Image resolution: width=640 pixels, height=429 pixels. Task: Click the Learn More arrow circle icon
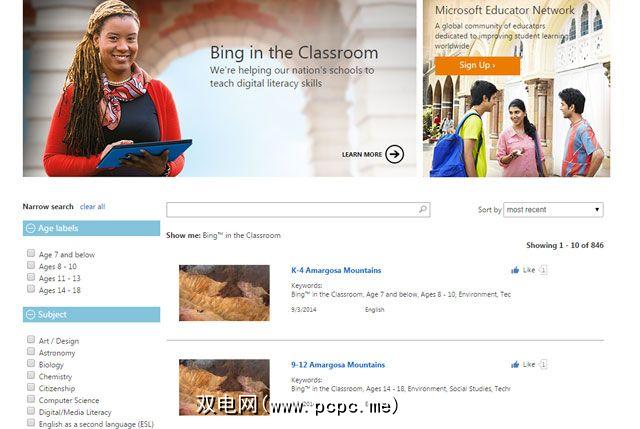tap(394, 154)
